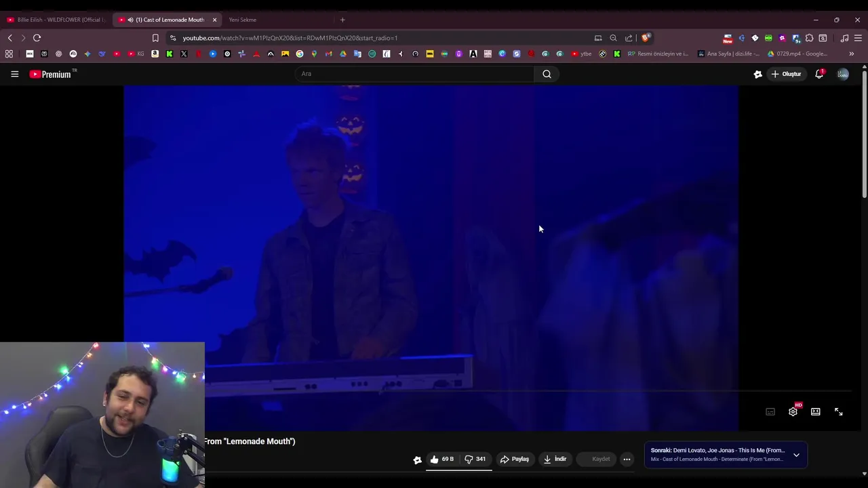Screen dimensions: 868x488
Task: Toggle subtitles on the video player
Action: (770, 411)
